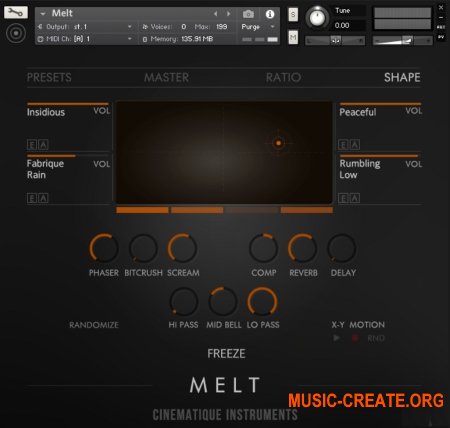Solo the instrument with S button

tap(293, 14)
